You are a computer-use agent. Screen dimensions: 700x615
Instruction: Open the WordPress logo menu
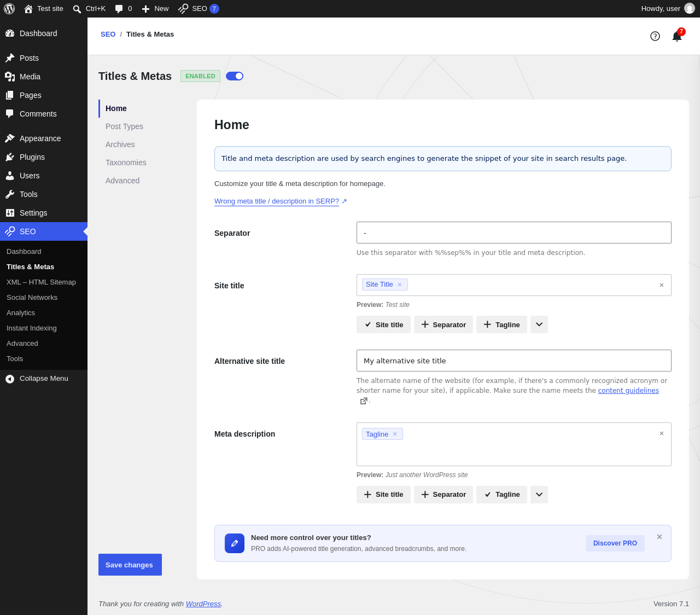(x=9, y=9)
